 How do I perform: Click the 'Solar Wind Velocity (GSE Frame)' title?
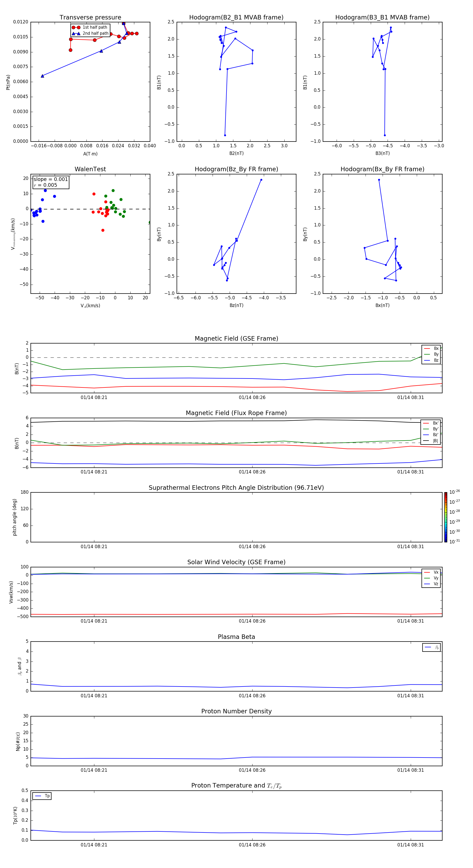click(236, 562)
